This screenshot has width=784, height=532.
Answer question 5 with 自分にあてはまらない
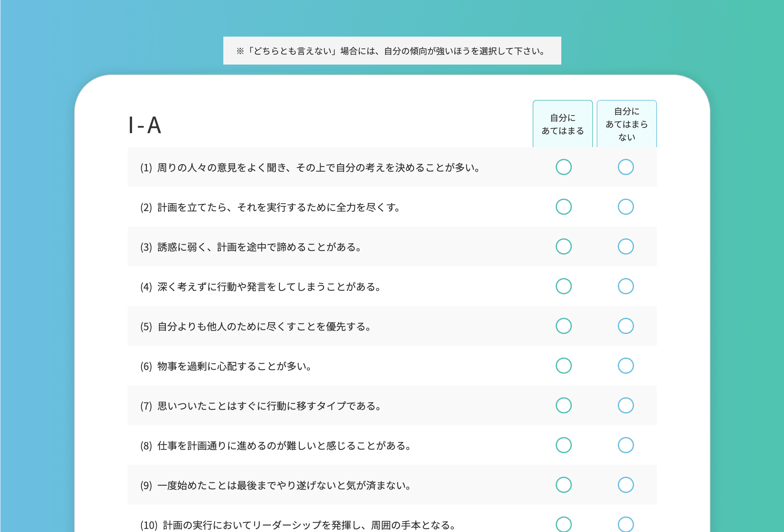(626, 326)
